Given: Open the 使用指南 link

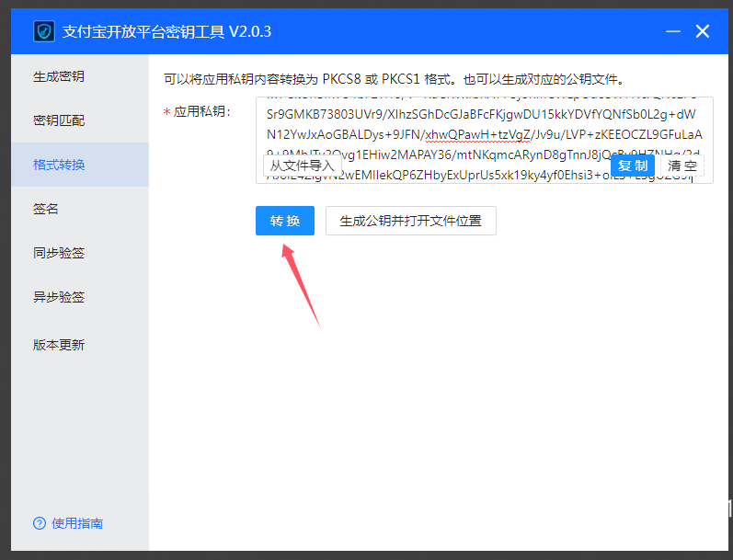Looking at the screenshot, I should [x=77, y=523].
